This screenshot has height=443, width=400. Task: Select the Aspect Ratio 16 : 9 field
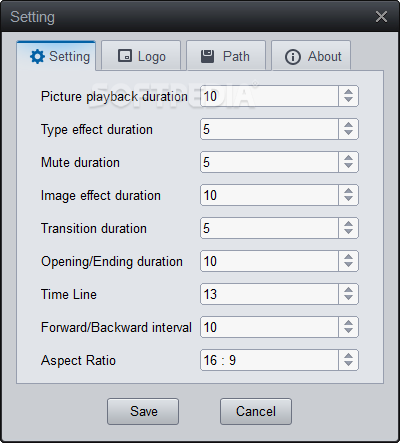pyautogui.click(x=269, y=360)
